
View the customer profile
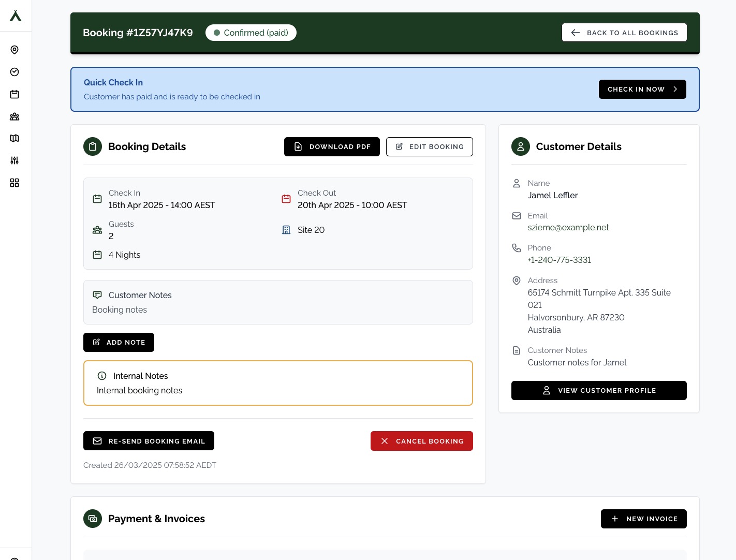(599, 390)
